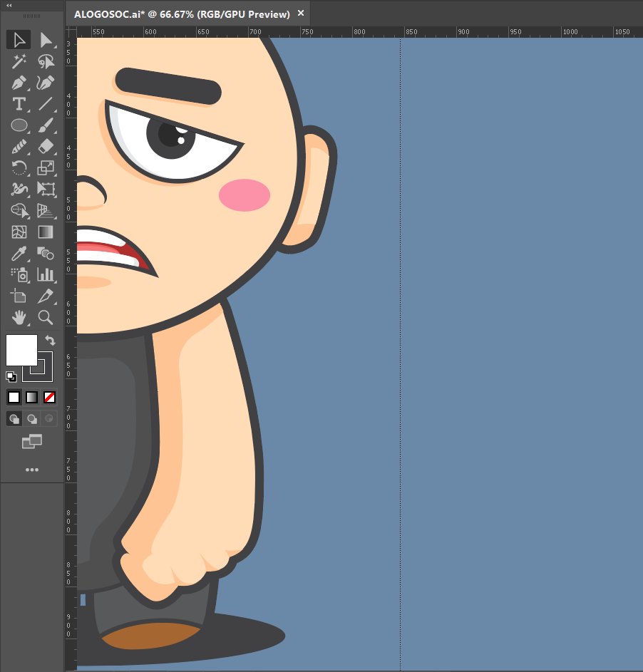Open the Eyedropper tool
This screenshot has height=672, width=643.
coord(19,254)
